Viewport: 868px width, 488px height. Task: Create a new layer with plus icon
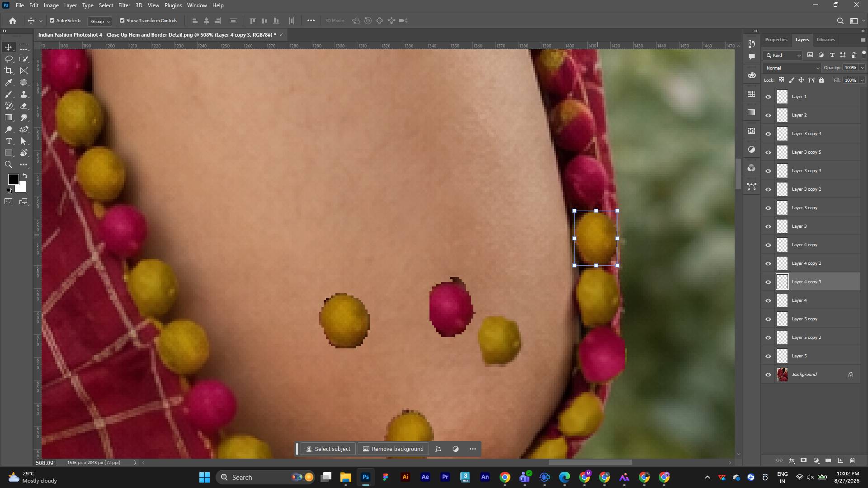point(840,460)
